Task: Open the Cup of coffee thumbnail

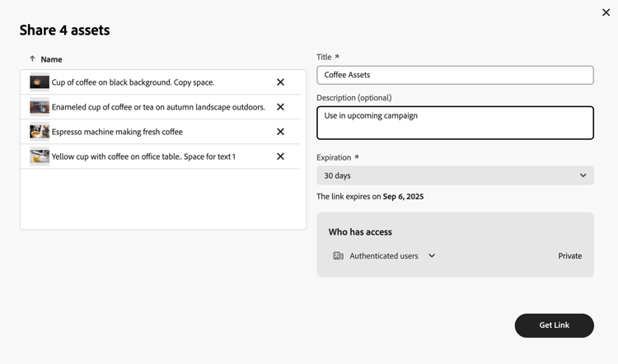Action: [x=40, y=82]
